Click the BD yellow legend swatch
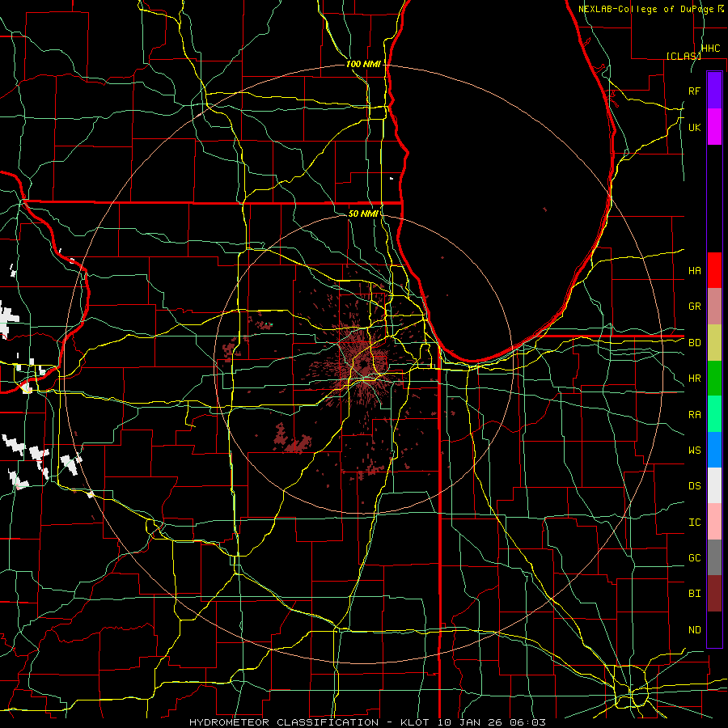The image size is (728, 728). point(714,342)
